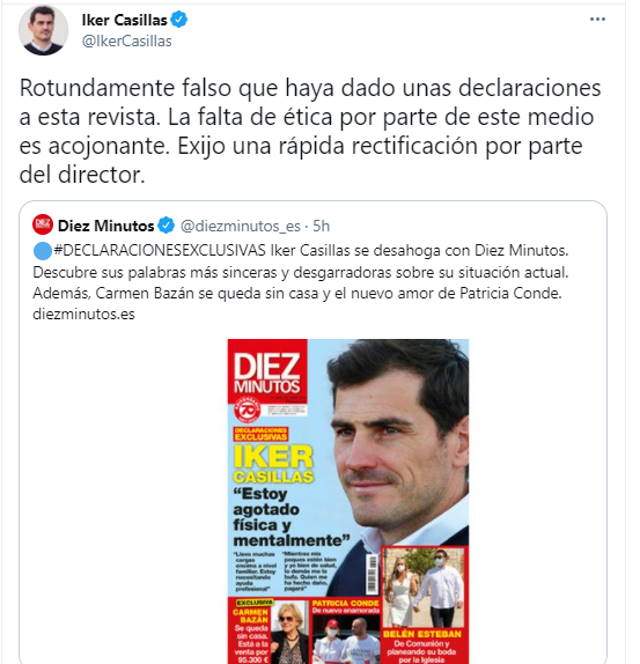Click the Belén Esteban inset photo
Screen dimensions: 640x664
coord(425,588)
